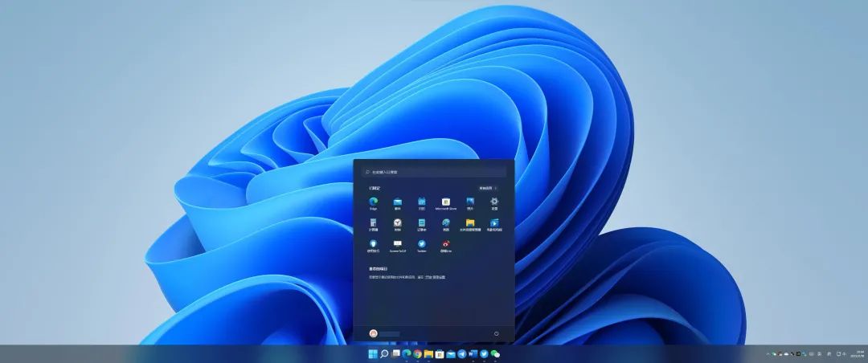868x363 pixels.
Task: Click the Start button on the taskbar
Action: (x=373, y=353)
